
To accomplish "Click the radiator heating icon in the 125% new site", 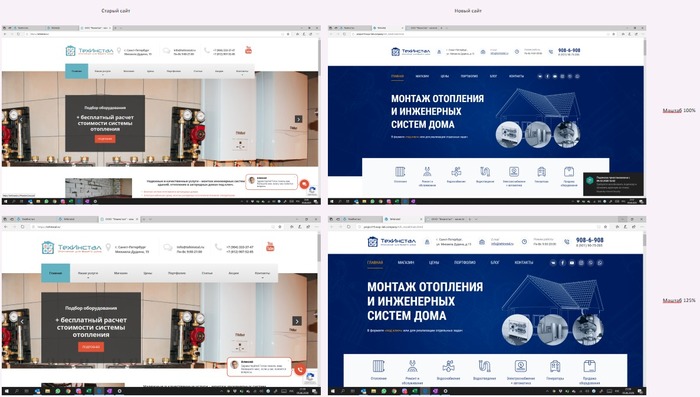I will pyautogui.click(x=379, y=366).
